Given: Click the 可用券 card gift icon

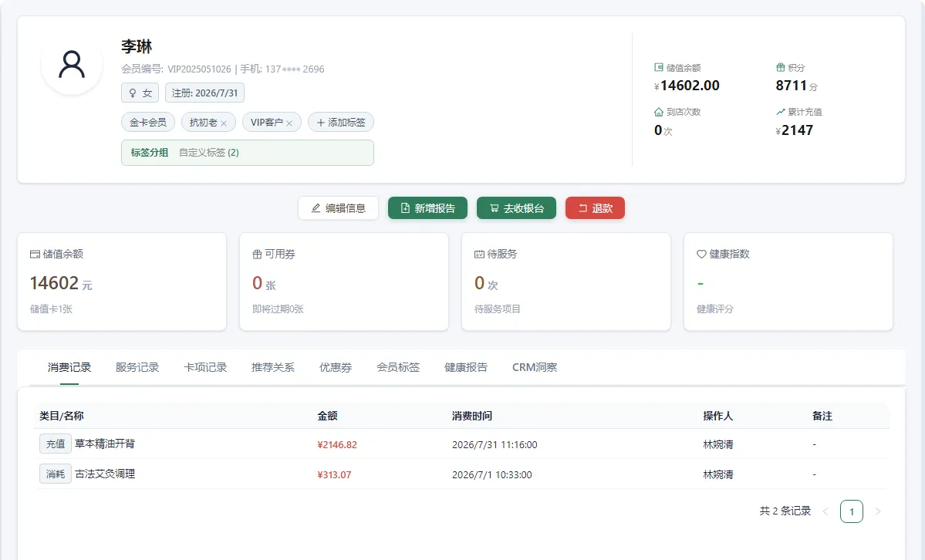Looking at the screenshot, I should (257, 255).
